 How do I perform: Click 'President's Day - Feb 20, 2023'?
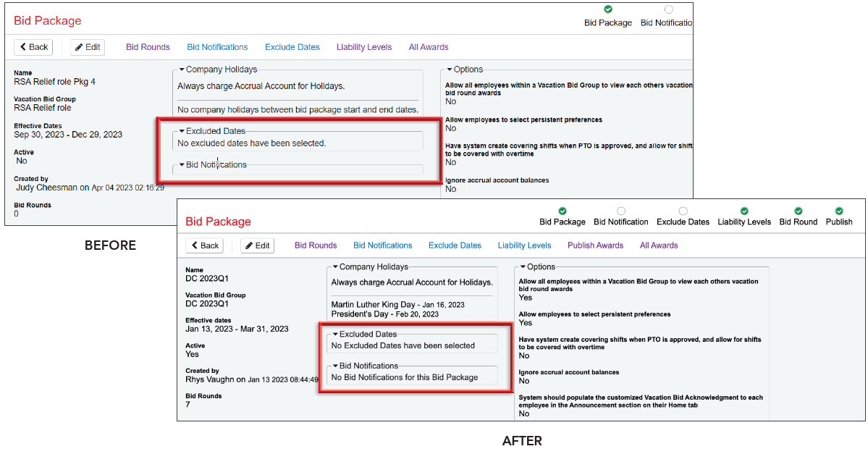click(x=384, y=314)
